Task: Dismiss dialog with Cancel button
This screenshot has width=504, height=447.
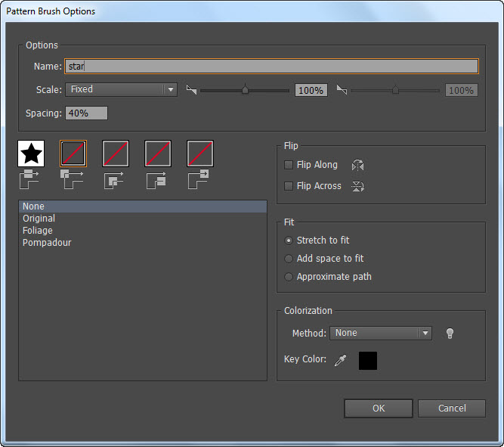Action: (452, 408)
